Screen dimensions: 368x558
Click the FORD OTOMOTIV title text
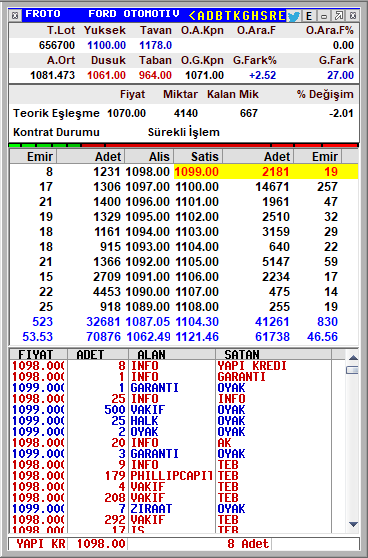click(134, 14)
